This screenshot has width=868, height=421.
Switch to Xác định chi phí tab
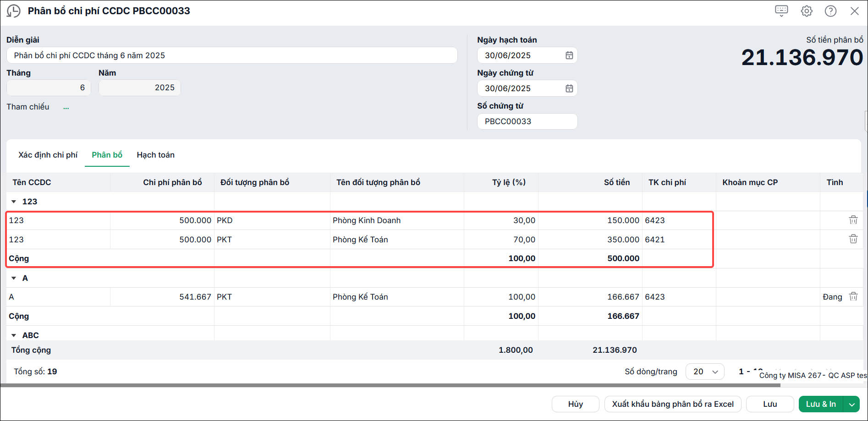48,155
